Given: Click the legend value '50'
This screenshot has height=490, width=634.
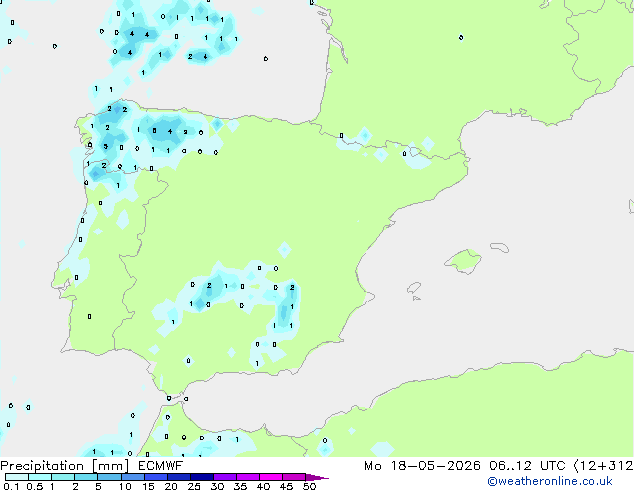Looking at the screenshot, I should click(x=309, y=486).
